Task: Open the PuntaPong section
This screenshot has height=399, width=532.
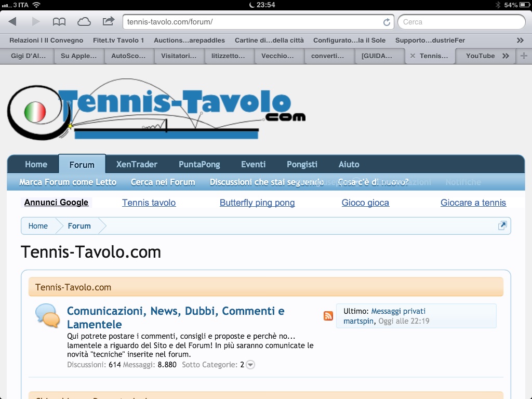Action: 199,165
